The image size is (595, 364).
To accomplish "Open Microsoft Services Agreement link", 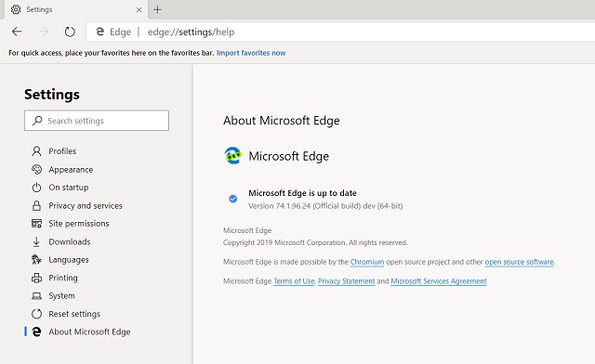I will coord(439,281).
